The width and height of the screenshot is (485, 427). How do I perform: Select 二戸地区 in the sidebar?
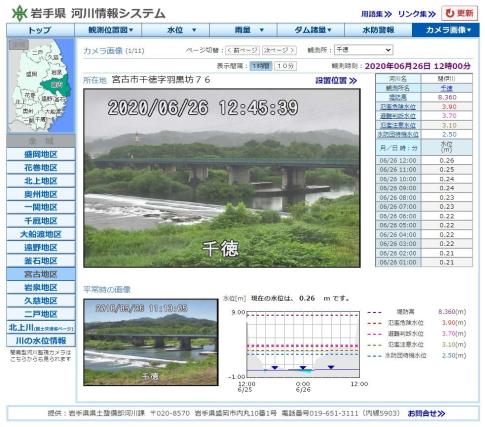(x=41, y=314)
